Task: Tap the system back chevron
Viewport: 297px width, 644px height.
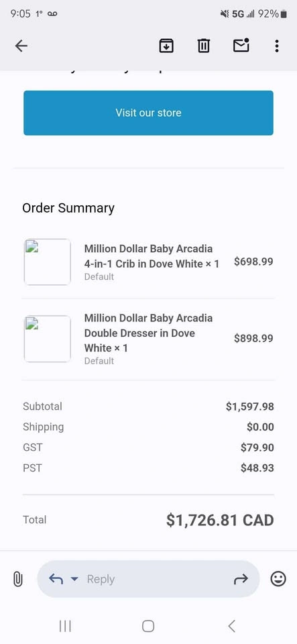Action: (232, 627)
